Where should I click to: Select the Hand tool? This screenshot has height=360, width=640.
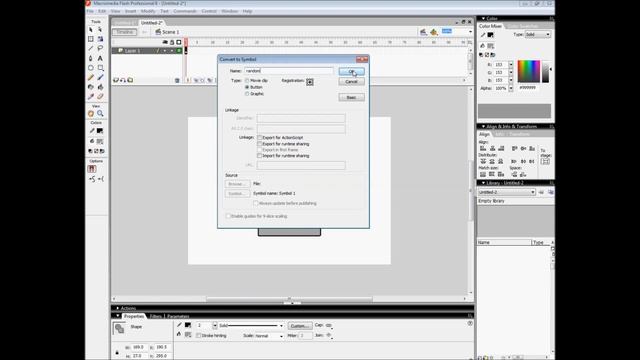click(x=91, y=113)
